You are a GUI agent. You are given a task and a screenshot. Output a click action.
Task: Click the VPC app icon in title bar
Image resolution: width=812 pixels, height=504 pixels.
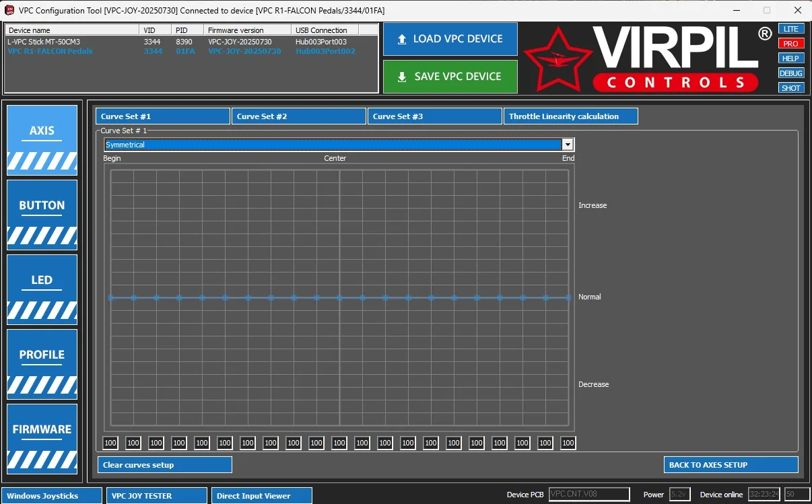(9, 10)
